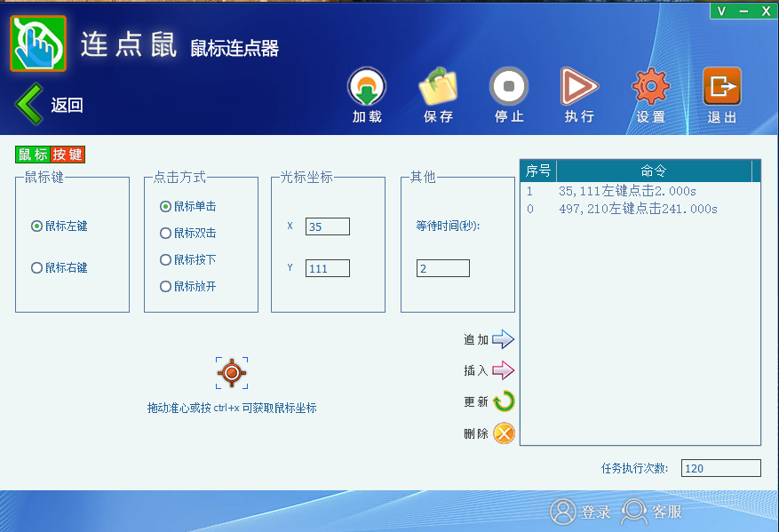Click the 追加 (Append) arrow icon
This screenshot has width=779, height=532.
(503, 339)
